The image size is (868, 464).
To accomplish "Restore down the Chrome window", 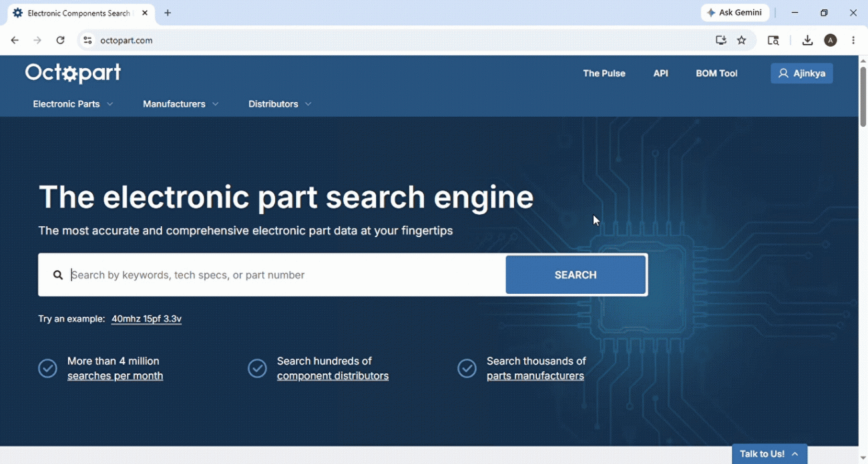I will [x=824, y=13].
